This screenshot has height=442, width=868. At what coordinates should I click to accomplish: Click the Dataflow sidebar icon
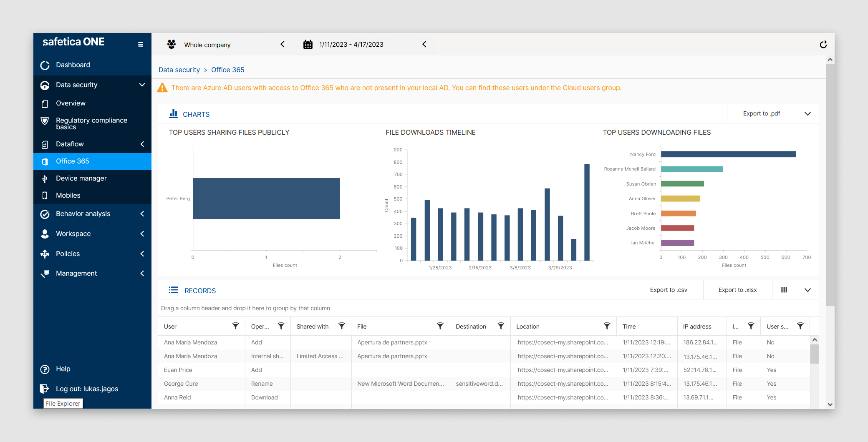[x=45, y=144]
